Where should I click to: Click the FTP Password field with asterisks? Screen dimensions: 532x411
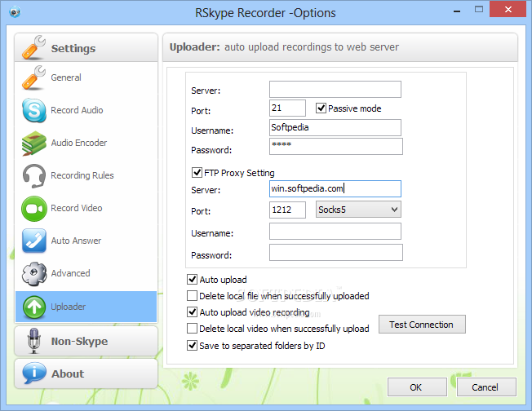(336, 146)
